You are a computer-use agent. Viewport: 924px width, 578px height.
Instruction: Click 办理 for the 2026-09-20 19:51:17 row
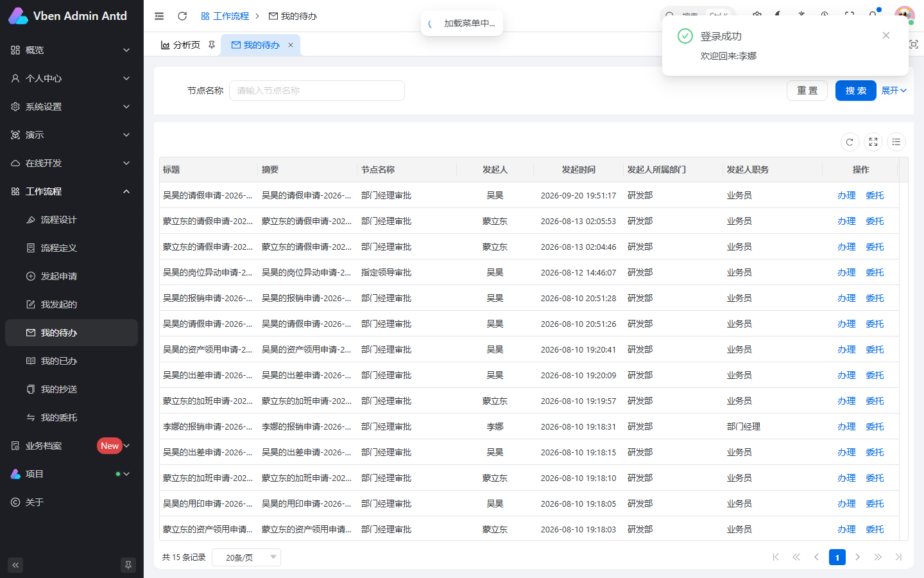point(846,195)
